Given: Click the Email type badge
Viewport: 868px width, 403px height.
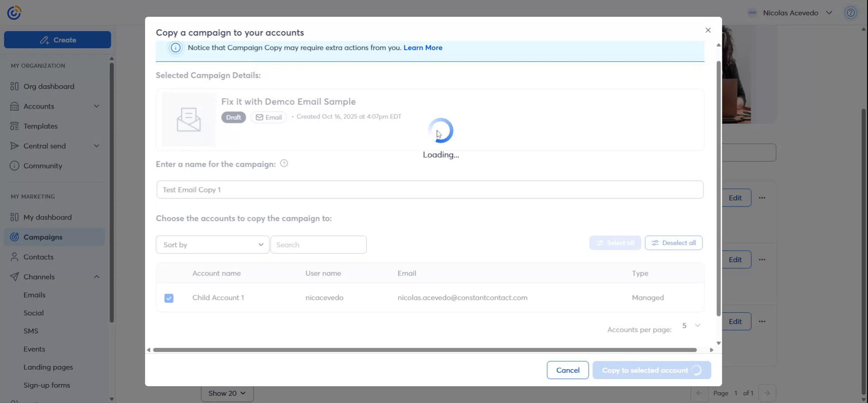Looking at the screenshot, I should click(269, 117).
